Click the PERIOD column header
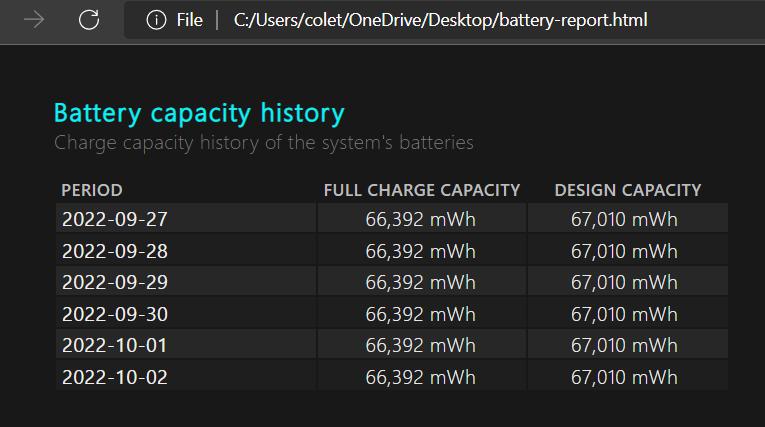The image size is (765, 427). click(92, 190)
